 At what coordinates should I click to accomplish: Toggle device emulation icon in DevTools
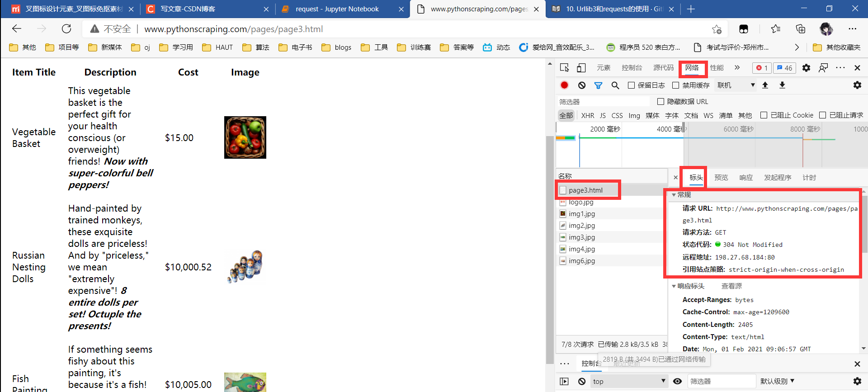point(581,68)
